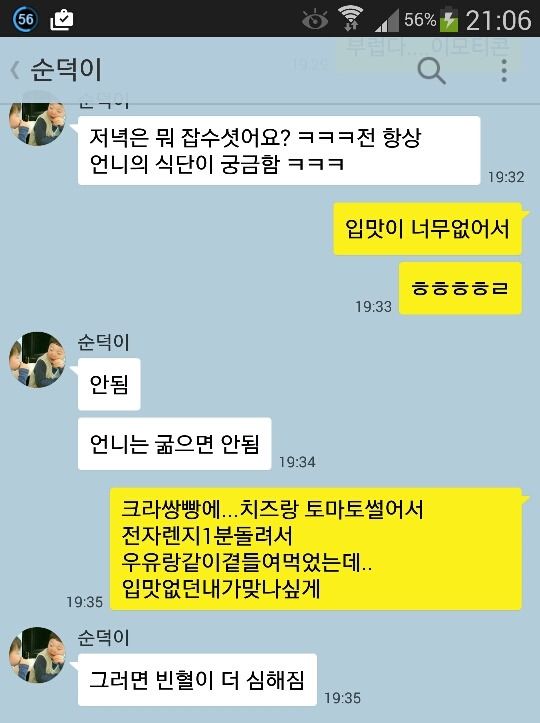Tap the bottom 순덕이 avatar by 빈혈 message
This screenshot has height=723, width=540.
pyautogui.click(x=37, y=655)
